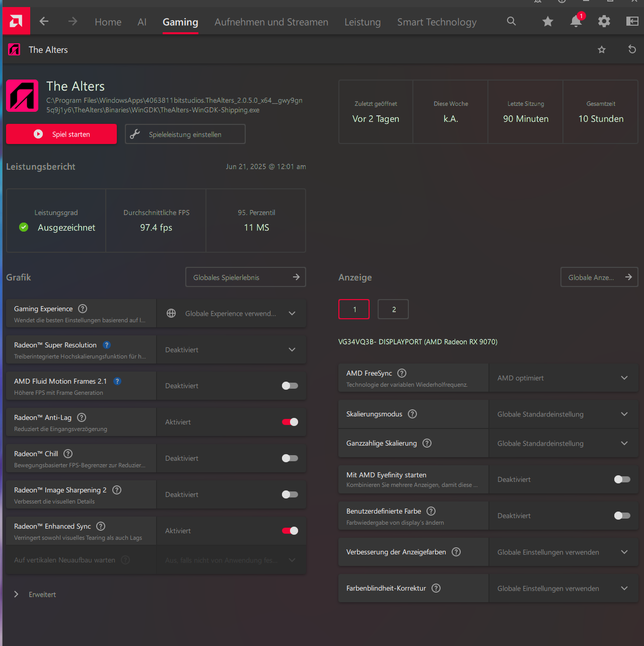Open Aufnehmen und Streamen tab

(271, 22)
